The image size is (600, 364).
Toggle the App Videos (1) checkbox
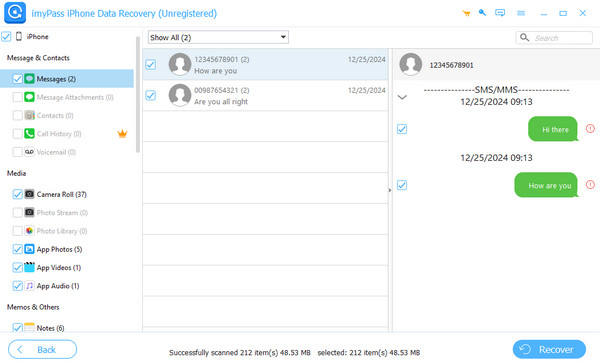click(17, 267)
